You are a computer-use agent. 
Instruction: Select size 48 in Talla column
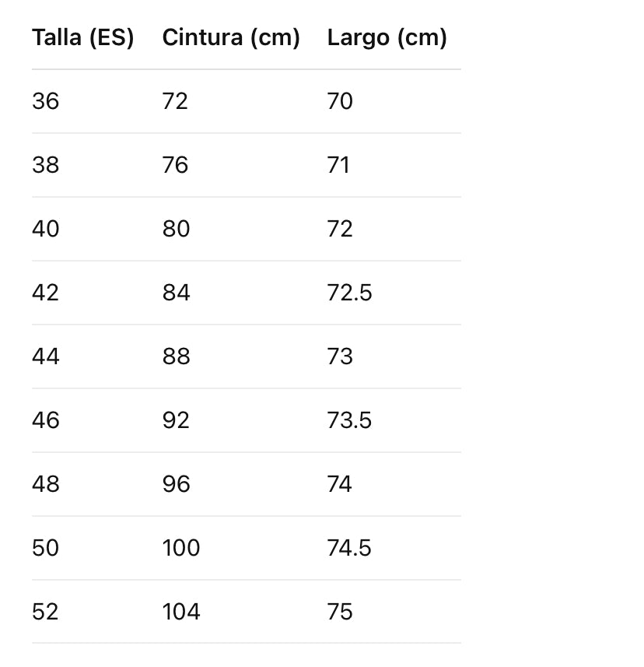coord(45,484)
